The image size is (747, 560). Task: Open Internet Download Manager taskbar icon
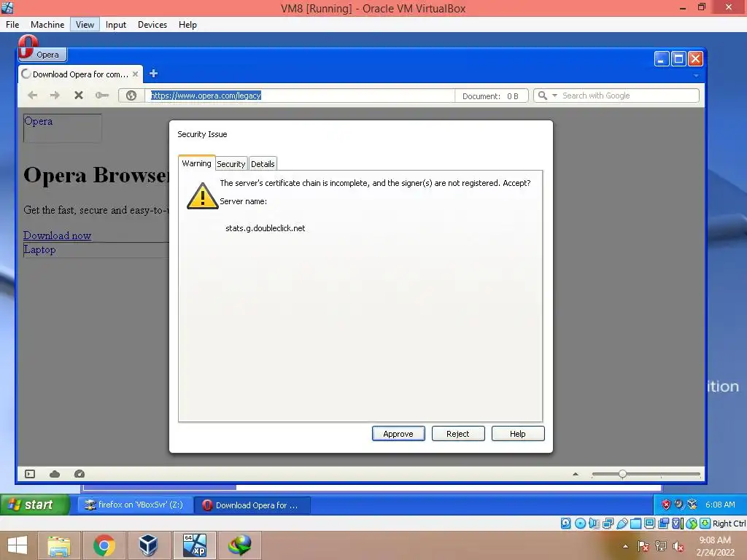[x=239, y=545]
